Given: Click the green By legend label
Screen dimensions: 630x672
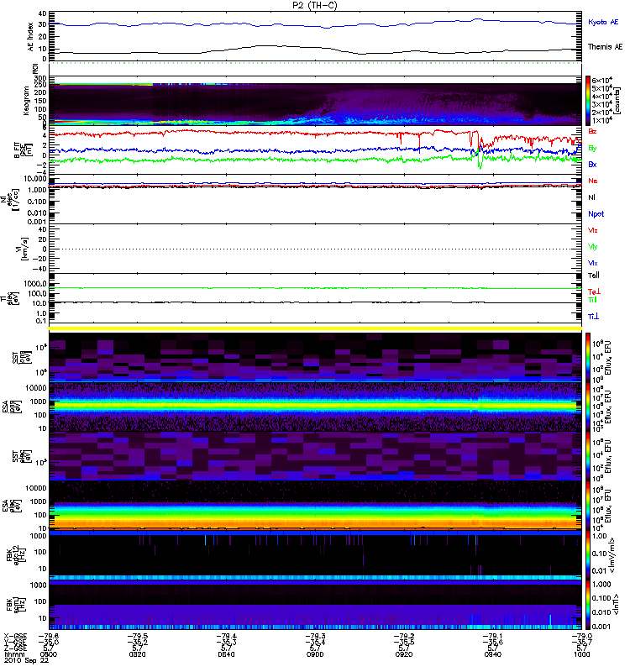Looking at the screenshot, I should tap(592, 148).
